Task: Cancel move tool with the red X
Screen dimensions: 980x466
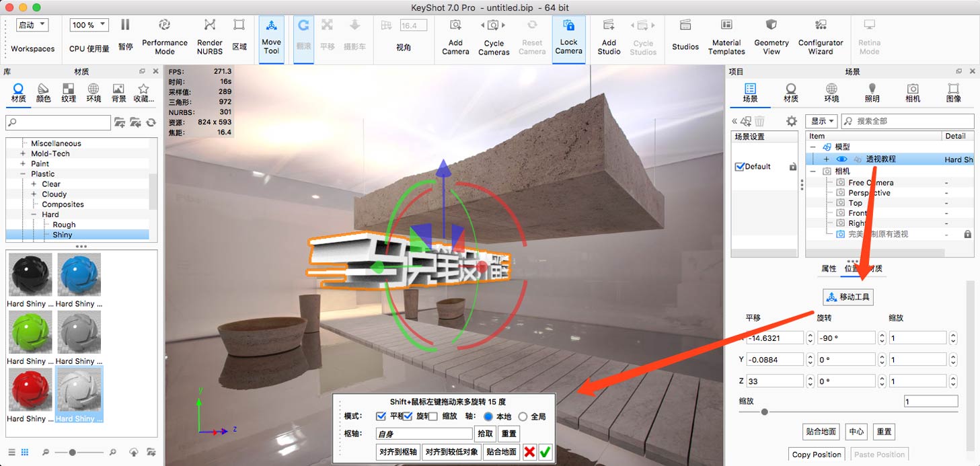Action: pyautogui.click(x=529, y=452)
